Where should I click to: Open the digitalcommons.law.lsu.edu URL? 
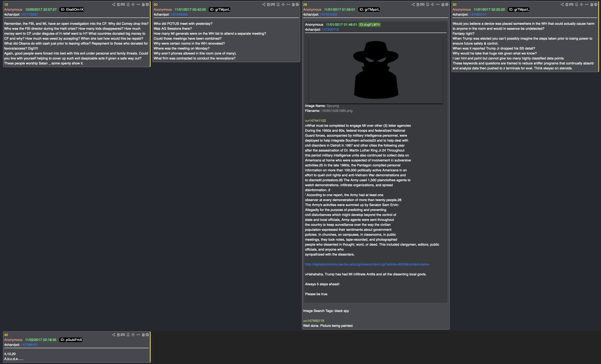pyautogui.click(x=367, y=264)
